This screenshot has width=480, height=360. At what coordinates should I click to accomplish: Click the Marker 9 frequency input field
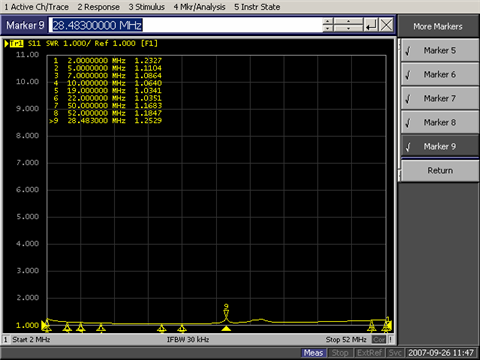pos(186,25)
